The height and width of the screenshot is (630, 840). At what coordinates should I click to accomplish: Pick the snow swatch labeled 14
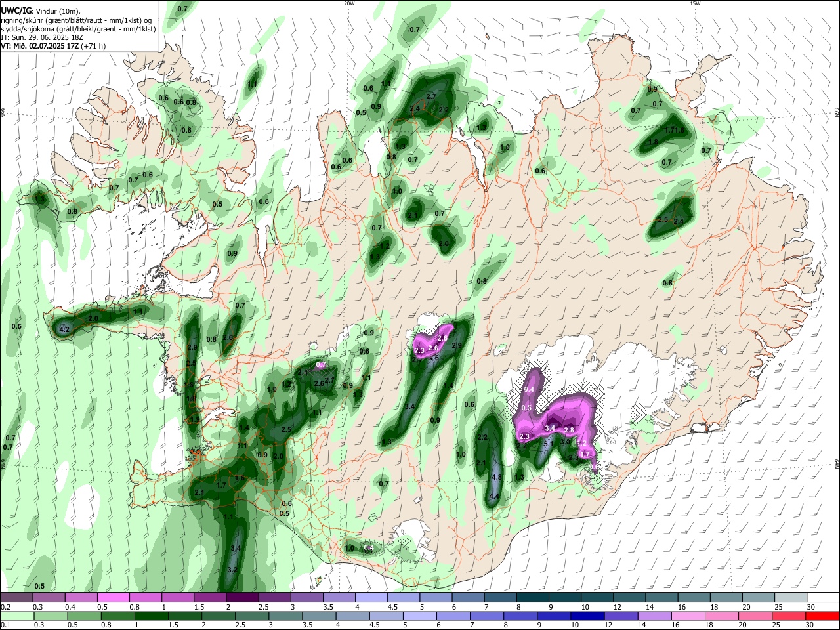(661, 598)
